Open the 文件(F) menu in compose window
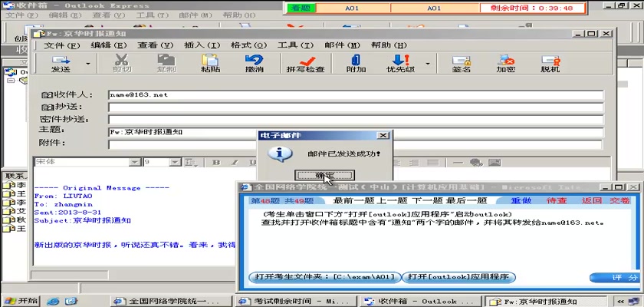Viewport: 644px width, 307px height. [x=61, y=45]
